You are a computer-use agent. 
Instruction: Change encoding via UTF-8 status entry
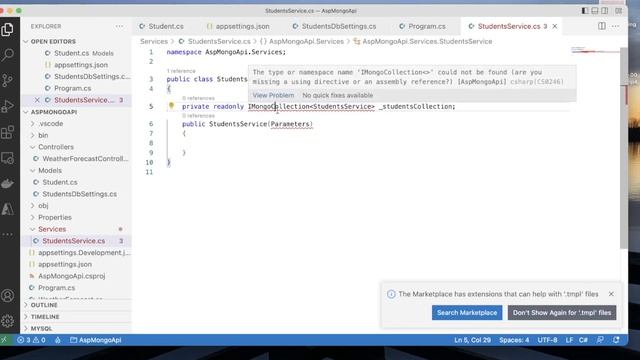pos(547,340)
